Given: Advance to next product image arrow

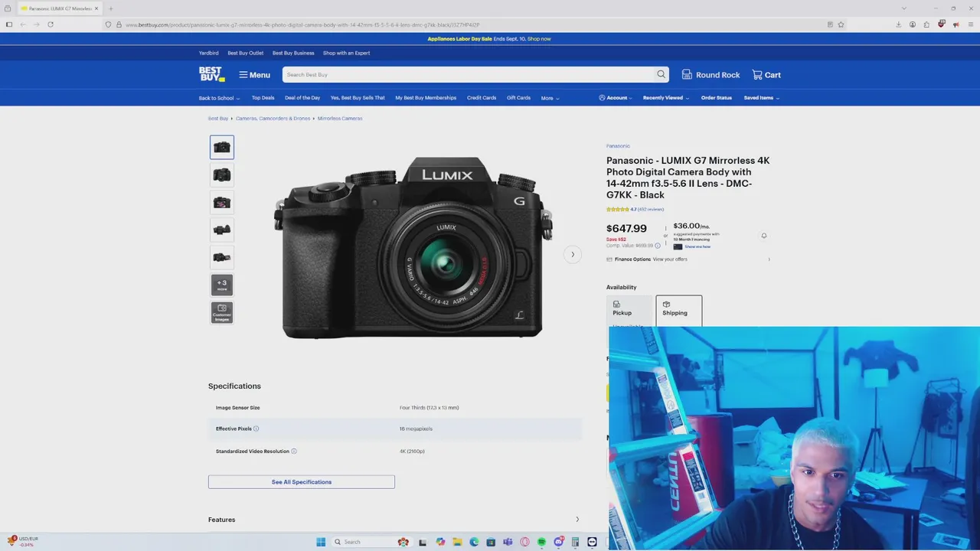Looking at the screenshot, I should click(x=572, y=254).
